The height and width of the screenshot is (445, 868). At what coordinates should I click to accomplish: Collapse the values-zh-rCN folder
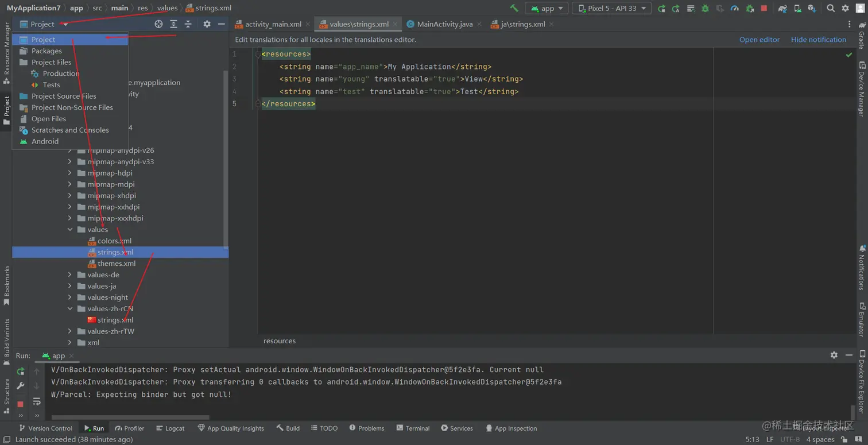[69, 309]
